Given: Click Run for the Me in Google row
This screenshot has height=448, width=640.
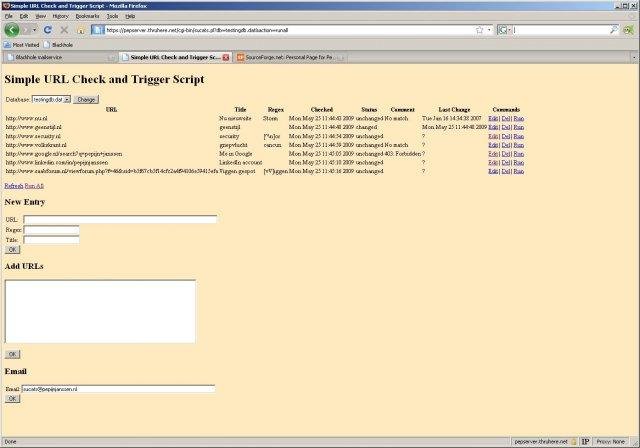Looking at the screenshot, I should pos(519,154).
